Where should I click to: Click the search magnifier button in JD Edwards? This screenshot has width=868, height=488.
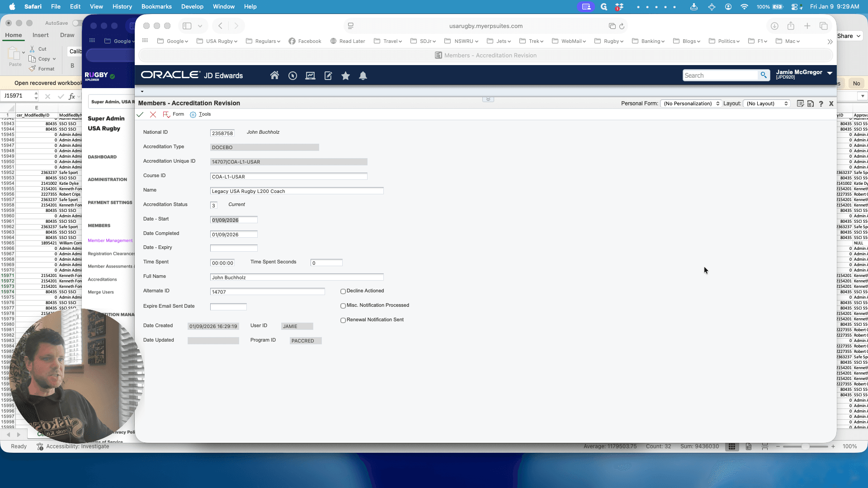764,75
